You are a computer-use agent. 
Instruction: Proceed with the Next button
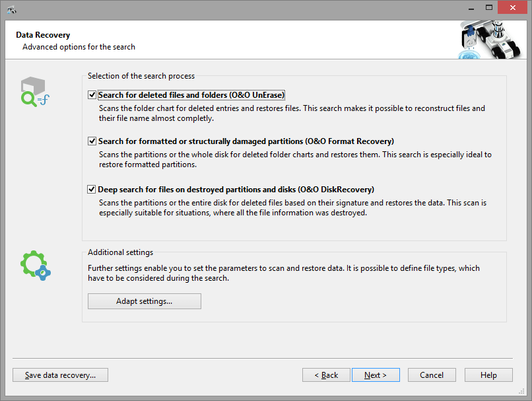(x=376, y=375)
